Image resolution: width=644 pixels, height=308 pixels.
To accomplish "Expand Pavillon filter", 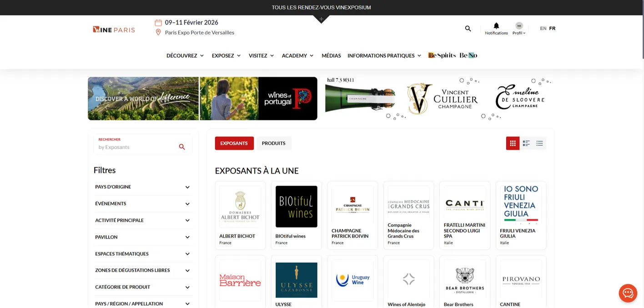I will (x=142, y=237).
